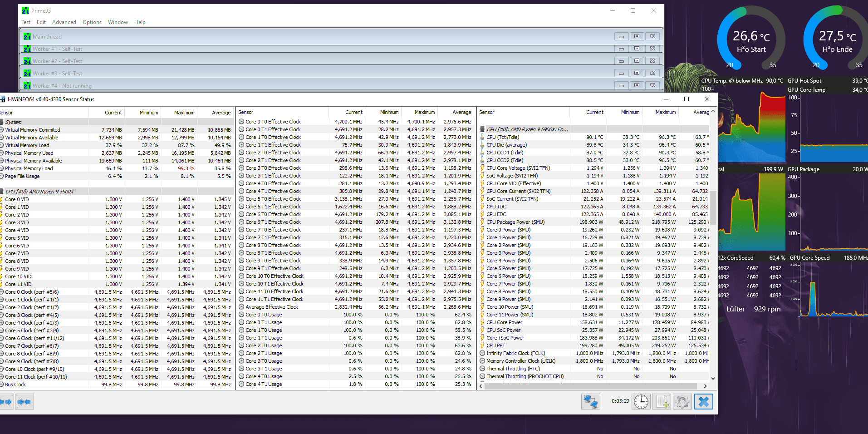Open HWiNFO sensor settings gear icon
The width and height of the screenshot is (868, 434).
pyautogui.click(x=682, y=402)
